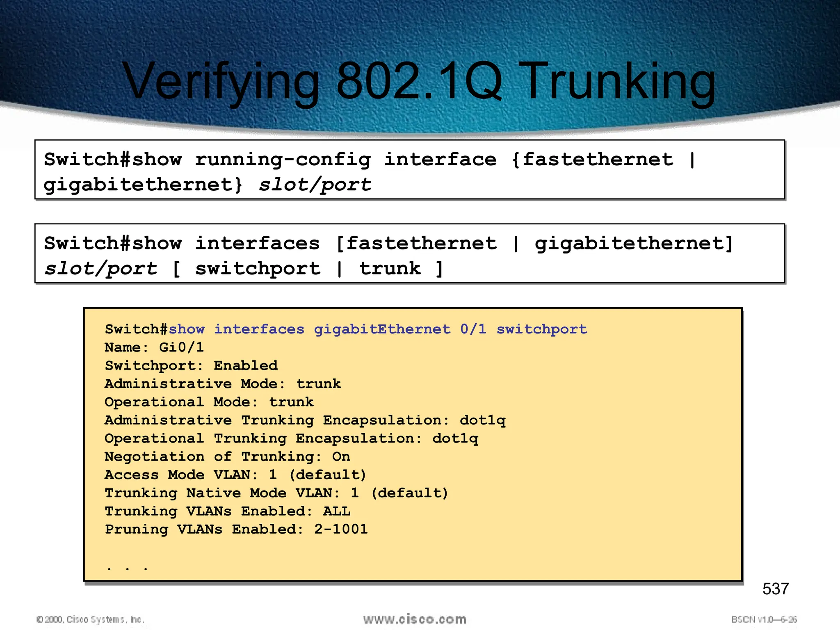The width and height of the screenshot is (840, 630).
Task: Click the 'Name: Gi0/1' output line
Action: [154, 347]
